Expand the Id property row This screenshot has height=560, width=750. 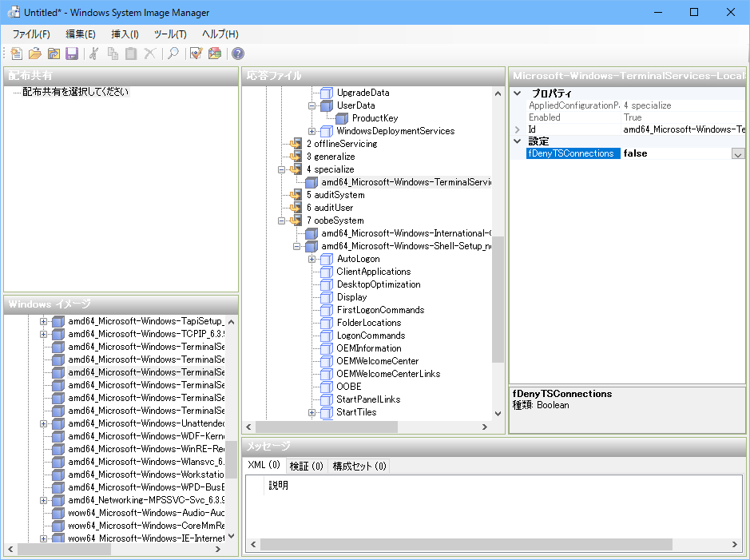pyautogui.click(x=517, y=129)
